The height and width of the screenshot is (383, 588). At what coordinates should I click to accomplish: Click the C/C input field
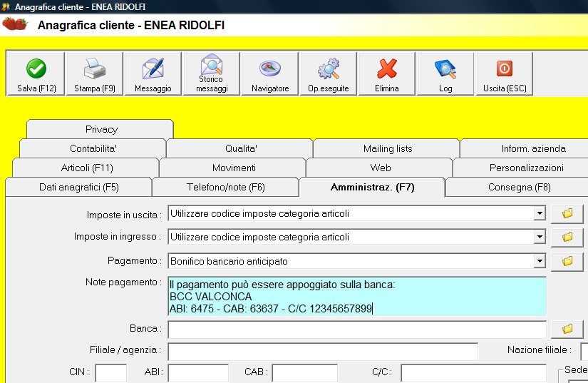point(473,373)
